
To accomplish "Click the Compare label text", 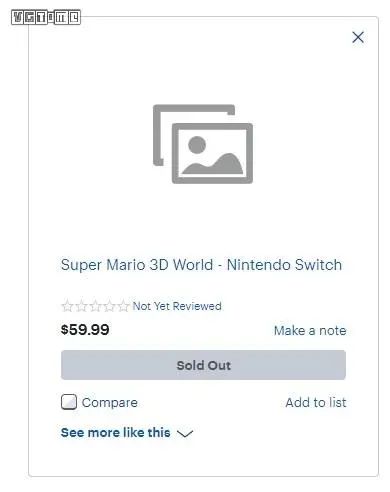I will [x=110, y=403].
